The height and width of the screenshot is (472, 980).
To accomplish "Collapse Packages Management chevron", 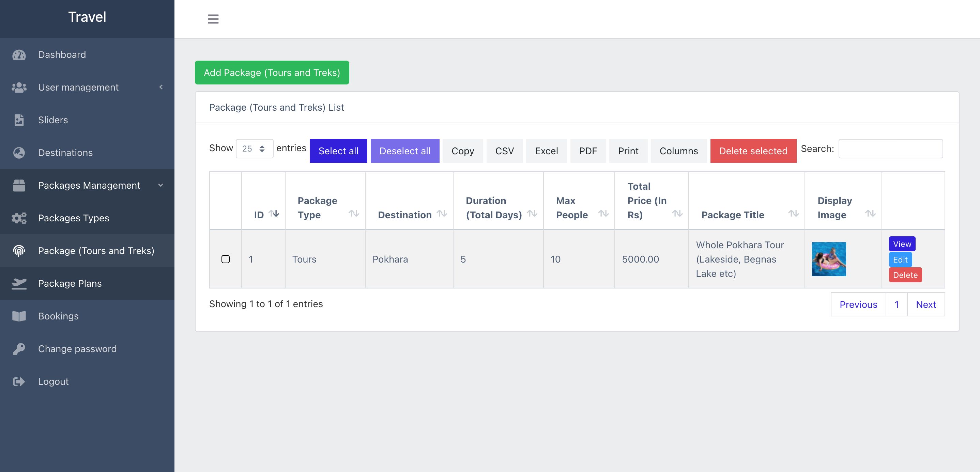I will [x=161, y=186].
